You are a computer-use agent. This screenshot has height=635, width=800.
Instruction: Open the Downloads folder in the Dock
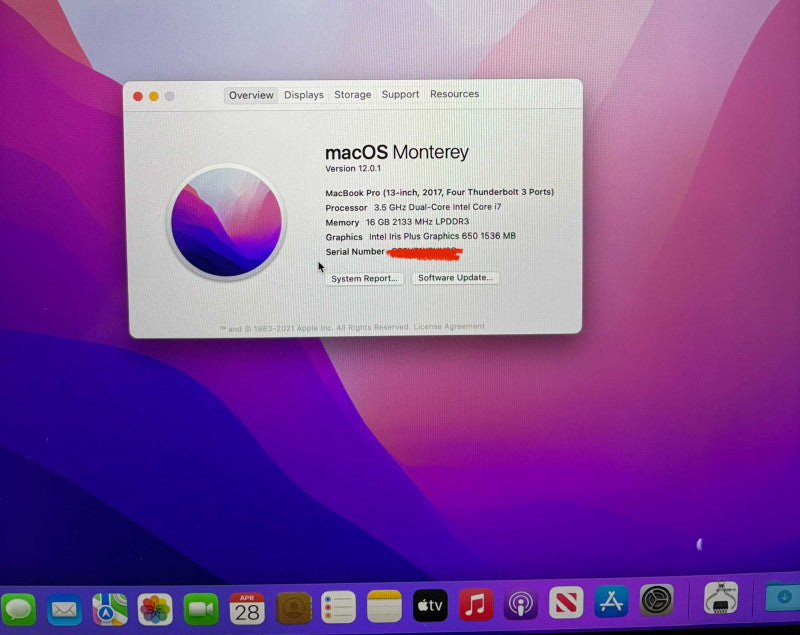783,595
